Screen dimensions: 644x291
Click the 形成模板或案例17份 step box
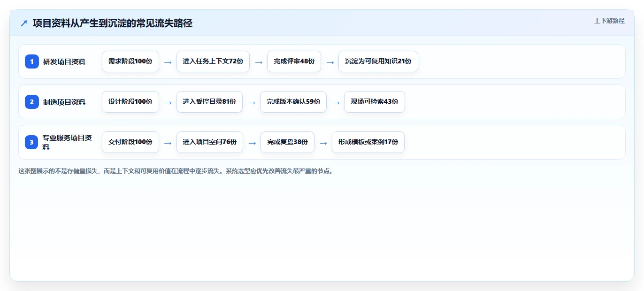pyautogui.click(x=368, y=142)
